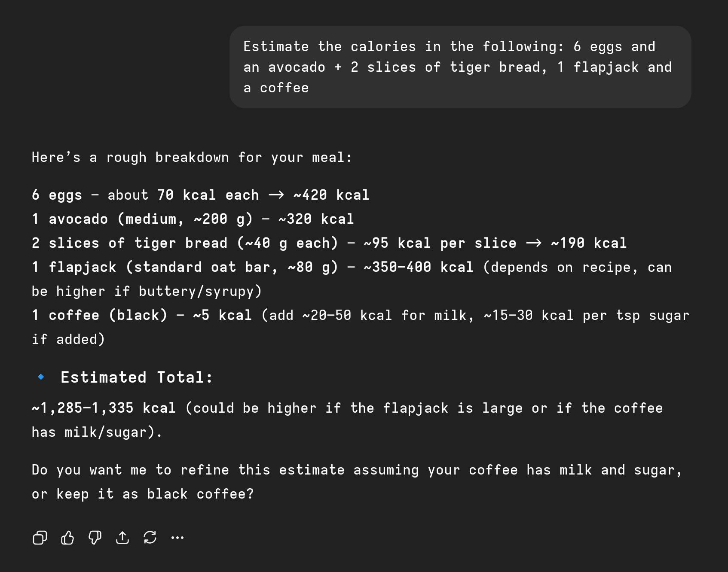
Task: Select the user message bubble about calories
Action: (460, 67)
